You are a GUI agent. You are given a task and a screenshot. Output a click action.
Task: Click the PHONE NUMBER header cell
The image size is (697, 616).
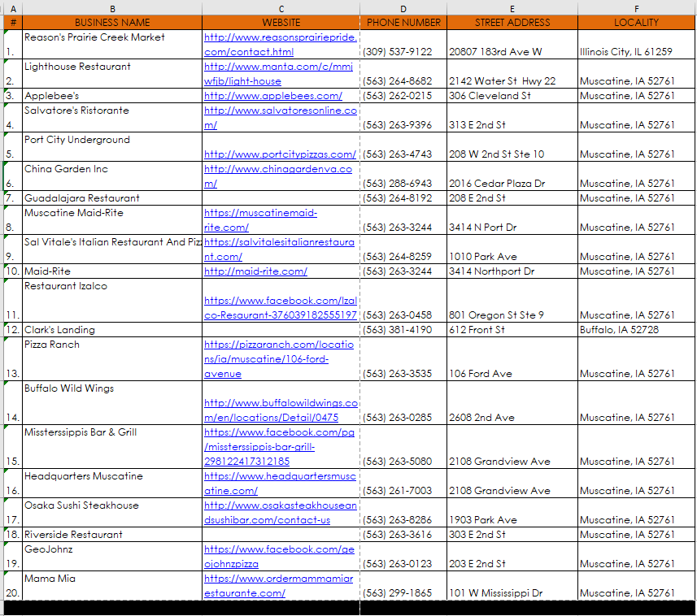(x=403, y=22)
